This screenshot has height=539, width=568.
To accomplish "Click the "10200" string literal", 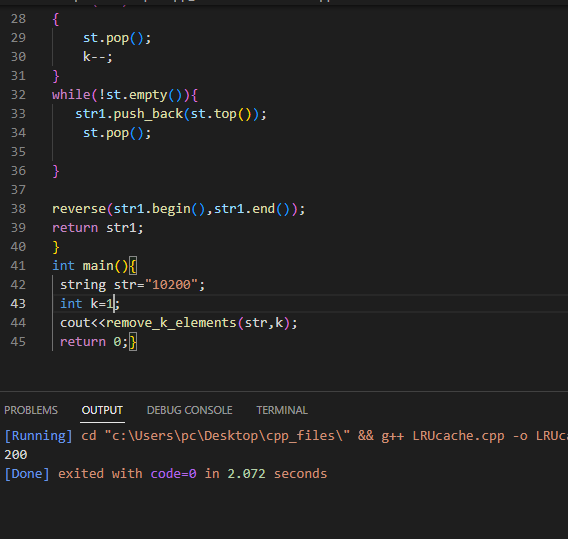I will click(x=171, y=285).
